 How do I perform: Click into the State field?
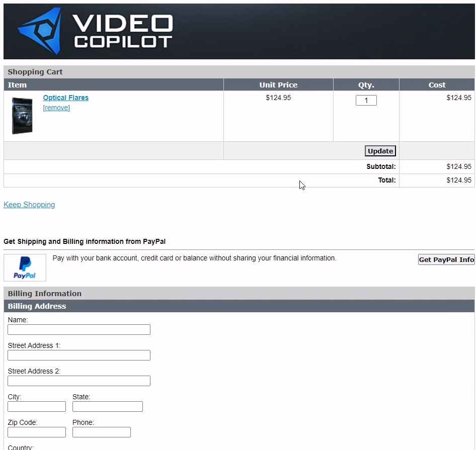(108, 407)
